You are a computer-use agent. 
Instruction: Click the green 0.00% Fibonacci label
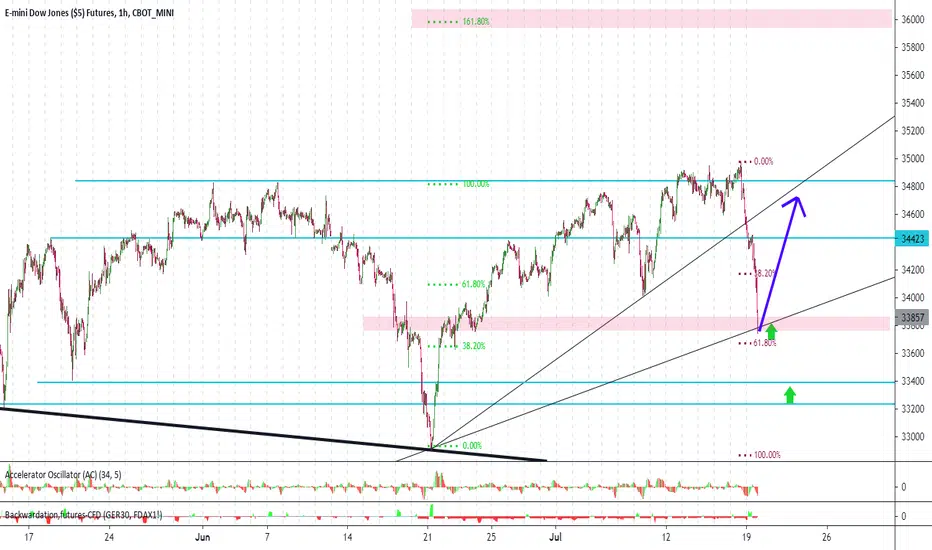(x=472, y=445)
